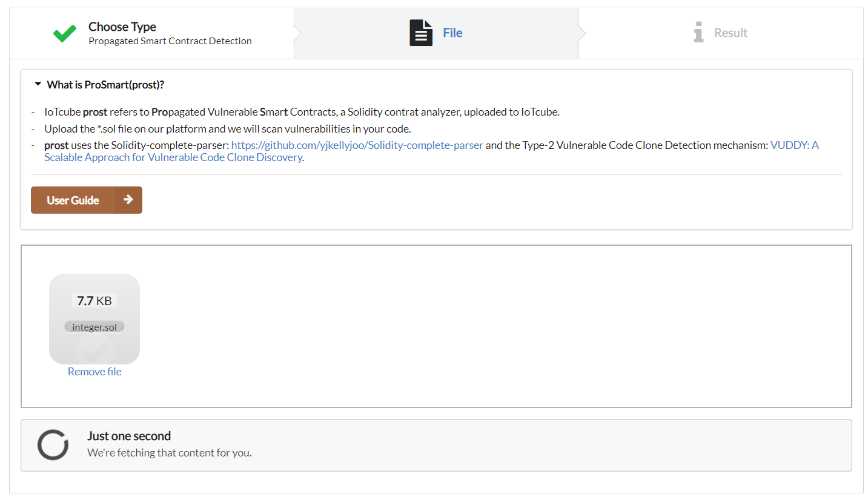The height and width of the screenshot is (497, 868).
Task: Switch to the File step label
Action: pos(452,33)
